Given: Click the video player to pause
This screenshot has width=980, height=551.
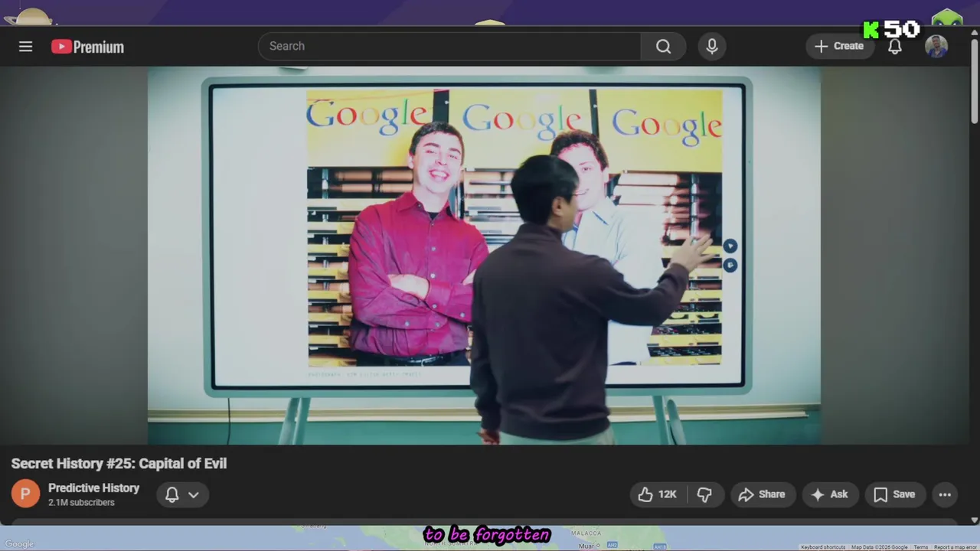Looking at the screenshot, I should [484, 256].
